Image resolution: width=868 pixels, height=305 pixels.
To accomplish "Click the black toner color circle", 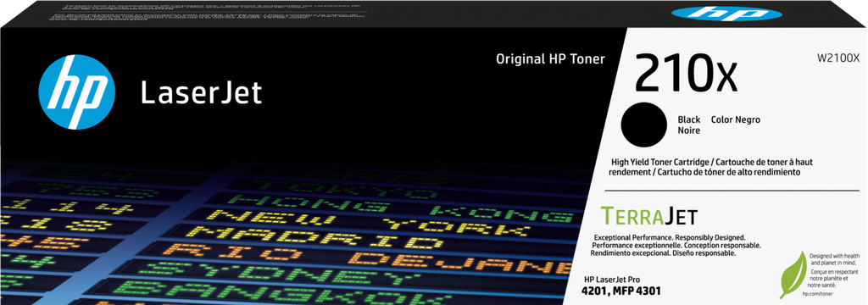I will point(643,124).
